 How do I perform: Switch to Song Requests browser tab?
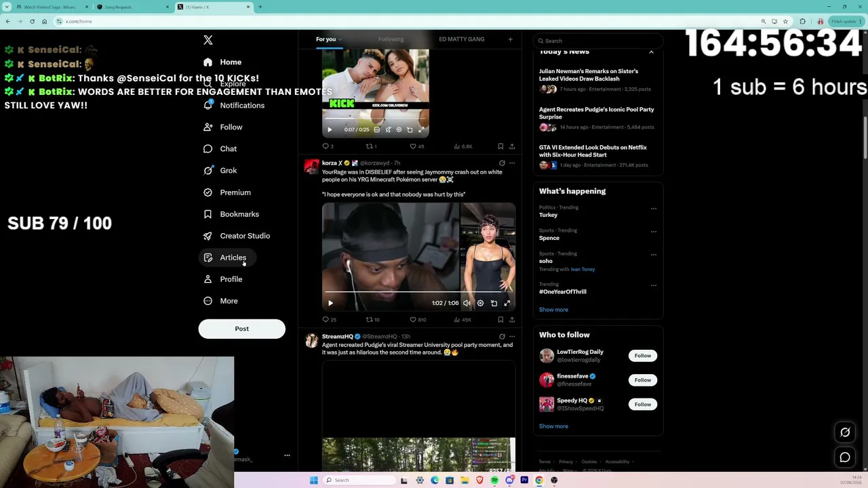coord(132,7)
